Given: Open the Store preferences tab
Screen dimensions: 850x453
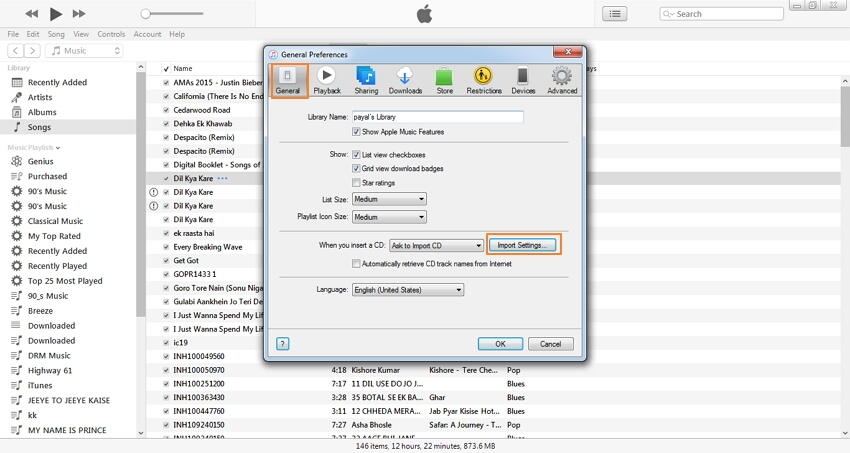Looking at the screenshot, I should (x=444, y=80).
